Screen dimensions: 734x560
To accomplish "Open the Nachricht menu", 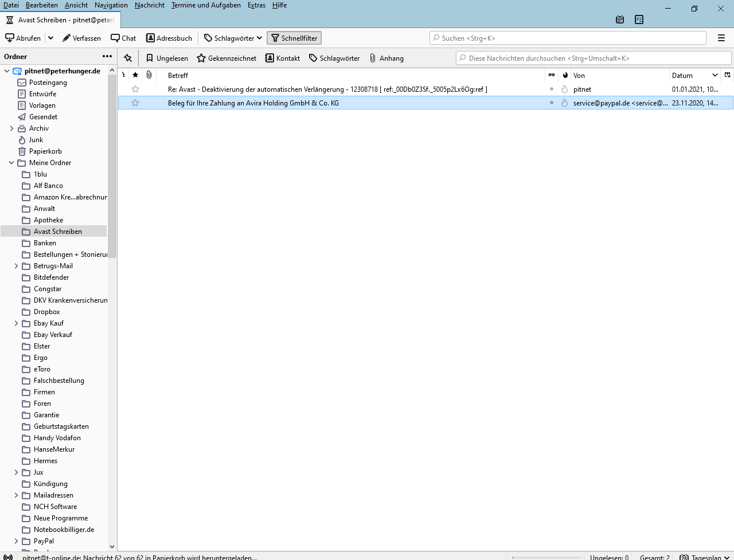I will pos(149,5).
